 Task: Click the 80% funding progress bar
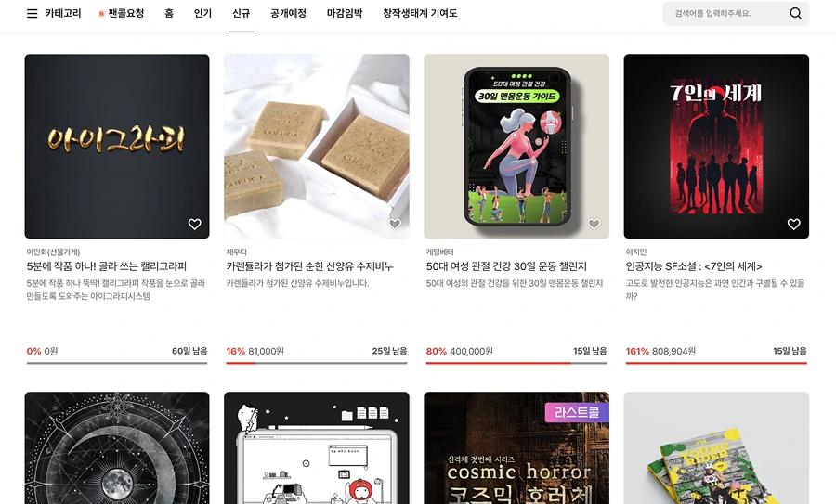(x=516, y=363)
